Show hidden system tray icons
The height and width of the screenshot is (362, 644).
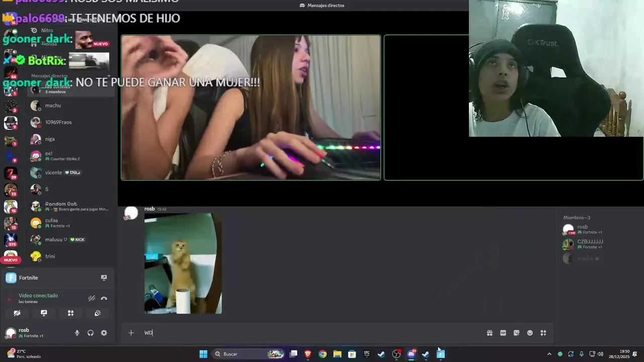pyautogui.click(x=549, y=354)
